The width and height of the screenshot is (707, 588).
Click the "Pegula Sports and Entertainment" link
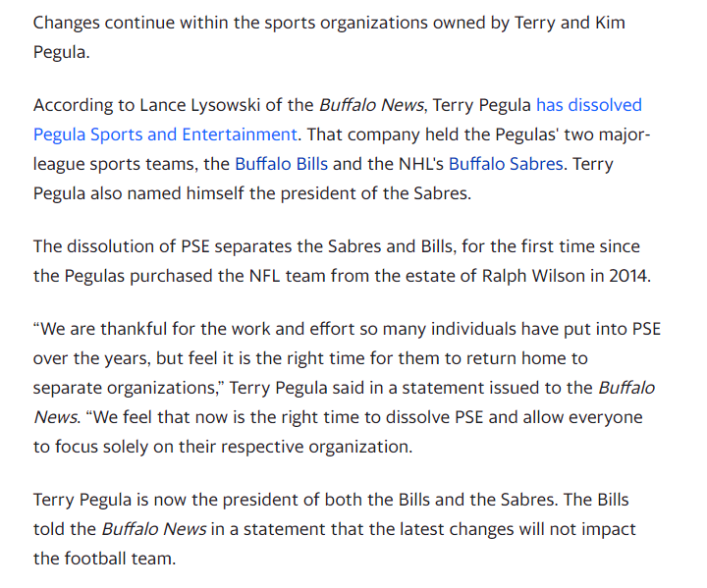165,134
